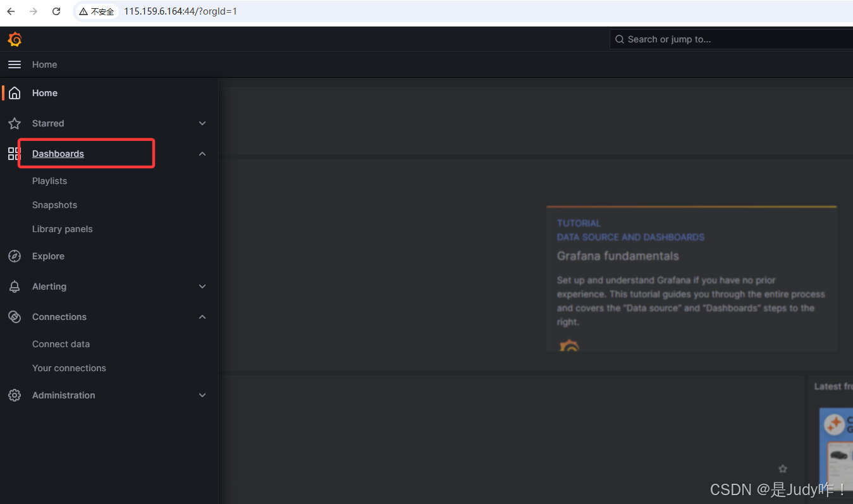Click the Grafana logo icon
The height and width of the screenshot is (504, 853).
[15, 39]
